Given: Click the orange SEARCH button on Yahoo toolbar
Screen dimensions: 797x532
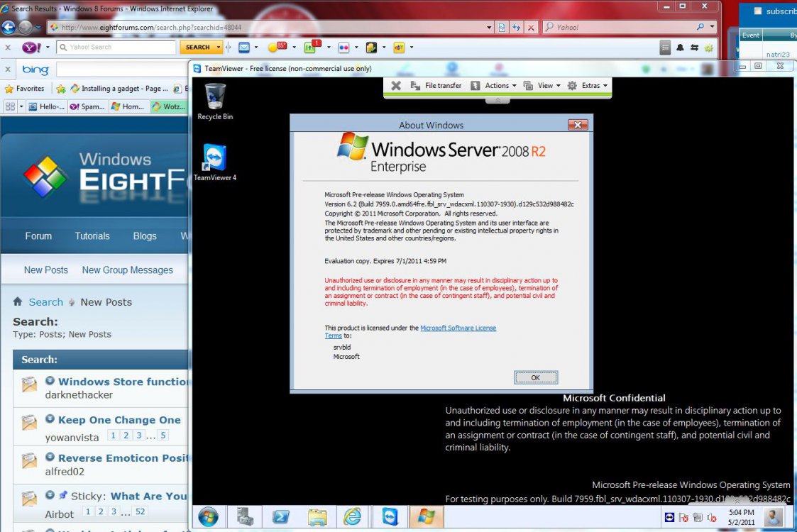Looking at the screenshot, I should [198, 48].
